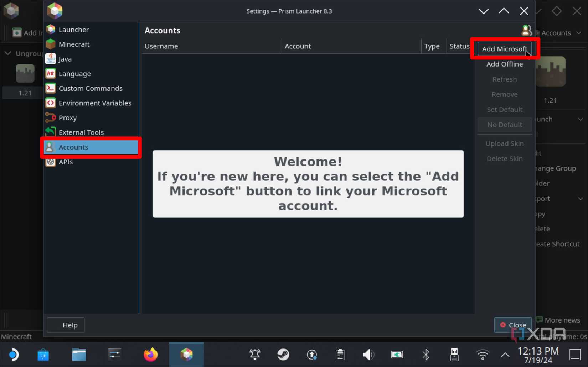Click Create Shortcut in the main window panel
Image resolution: width=588 pixels, height=367 pixels.
click(557, 244)
